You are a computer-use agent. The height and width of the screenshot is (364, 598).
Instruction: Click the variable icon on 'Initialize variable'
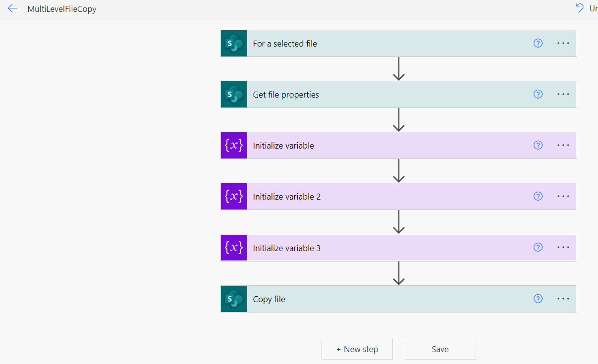tap(234, 145)
